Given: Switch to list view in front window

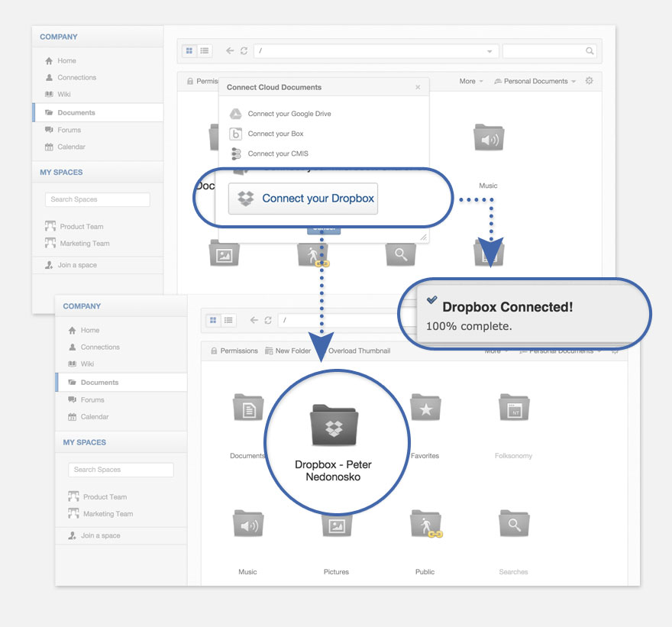Looking at the screenshot, I should point(228,320).
